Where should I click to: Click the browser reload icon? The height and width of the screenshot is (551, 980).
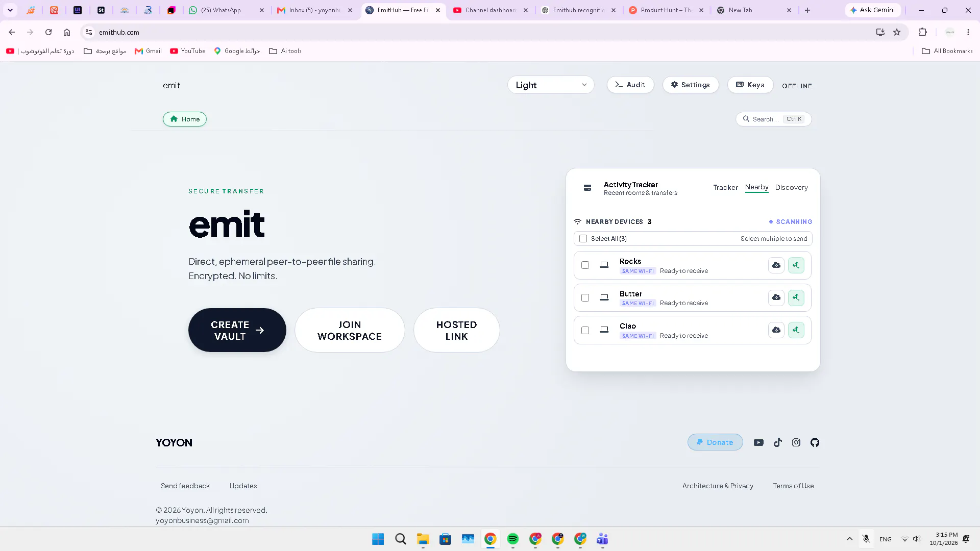48,32
